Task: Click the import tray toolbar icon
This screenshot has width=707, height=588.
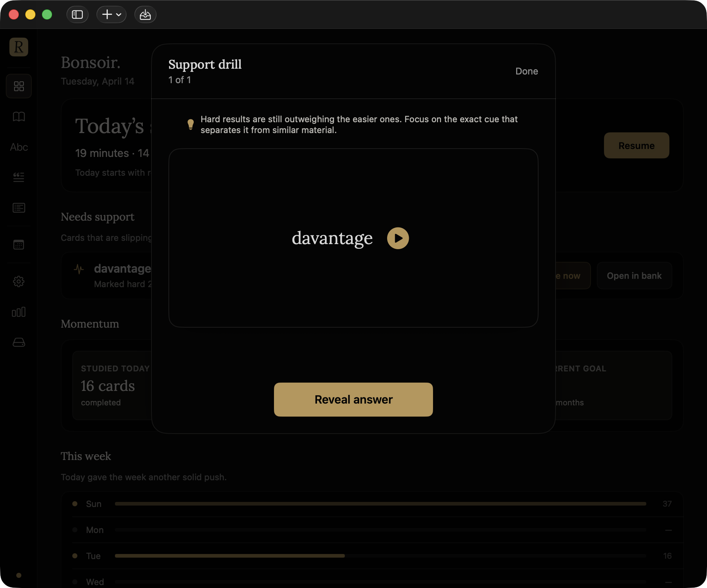Action: (x=145, y=14)
